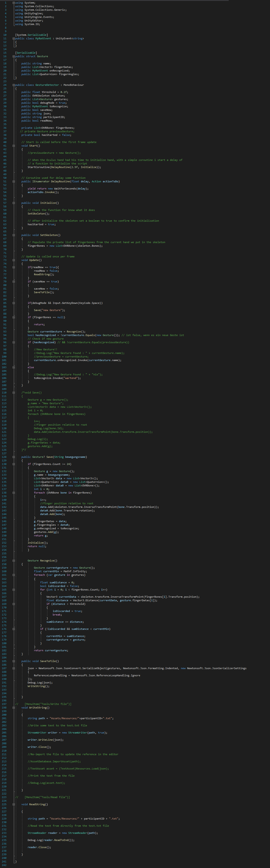Click 'public bool debugMode = true;' line
270x868 pixels.
click(x=44, y=103)
